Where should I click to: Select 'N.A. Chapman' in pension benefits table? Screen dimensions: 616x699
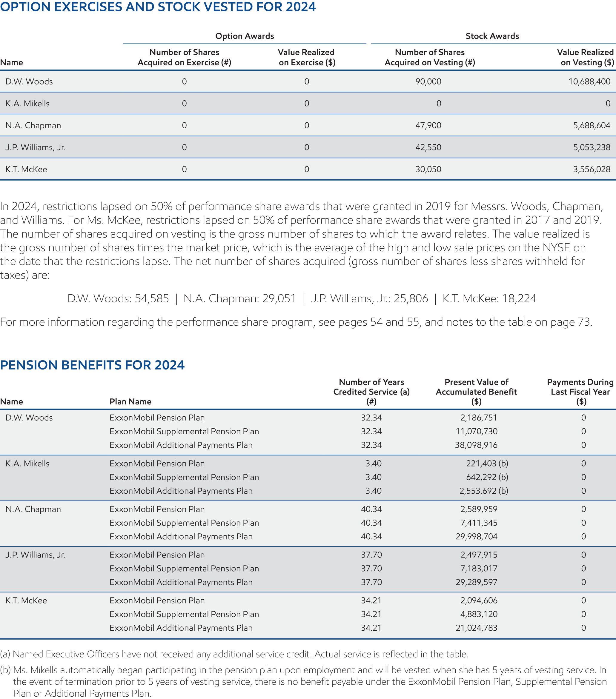[33, 509]
